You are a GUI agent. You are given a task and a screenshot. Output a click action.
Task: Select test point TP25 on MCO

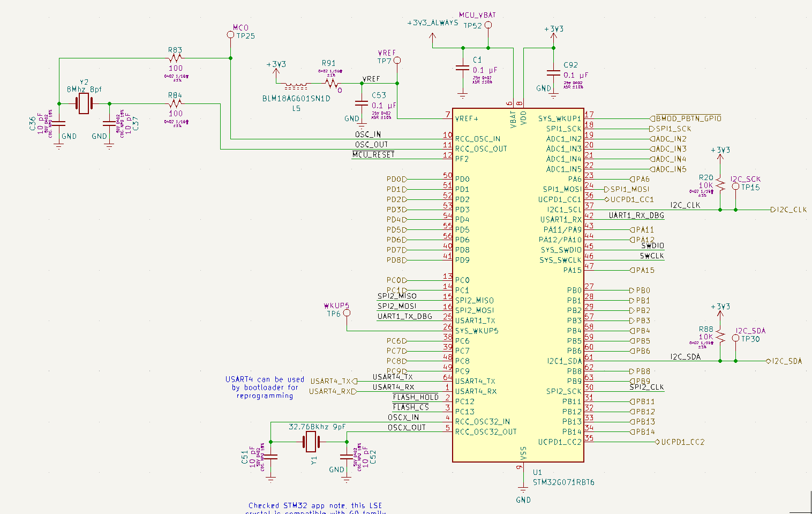click(x=230, y=34)
